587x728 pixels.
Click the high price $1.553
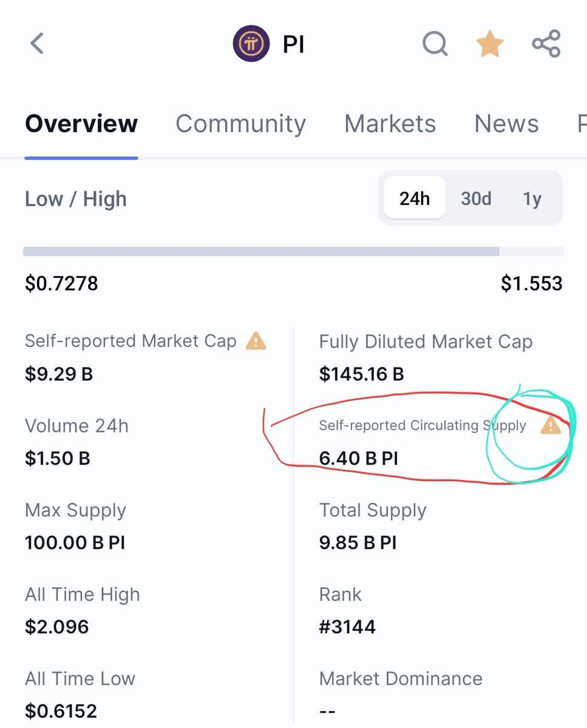point(532,283)
